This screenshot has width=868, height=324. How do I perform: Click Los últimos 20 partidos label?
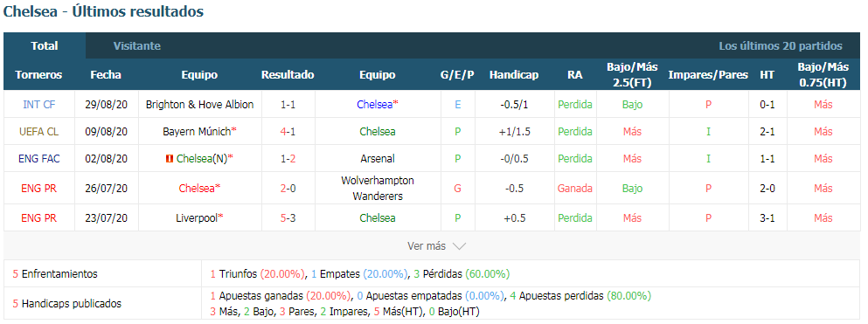tap(781, 46)
